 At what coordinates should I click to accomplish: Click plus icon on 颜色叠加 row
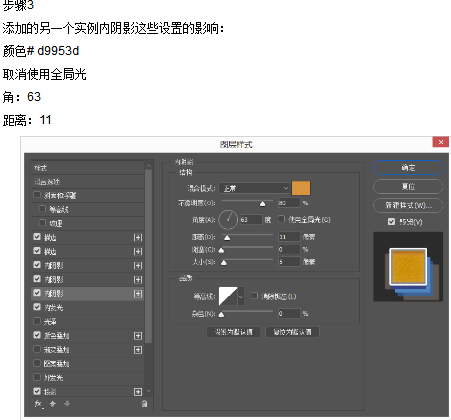[x=138, y=336]
